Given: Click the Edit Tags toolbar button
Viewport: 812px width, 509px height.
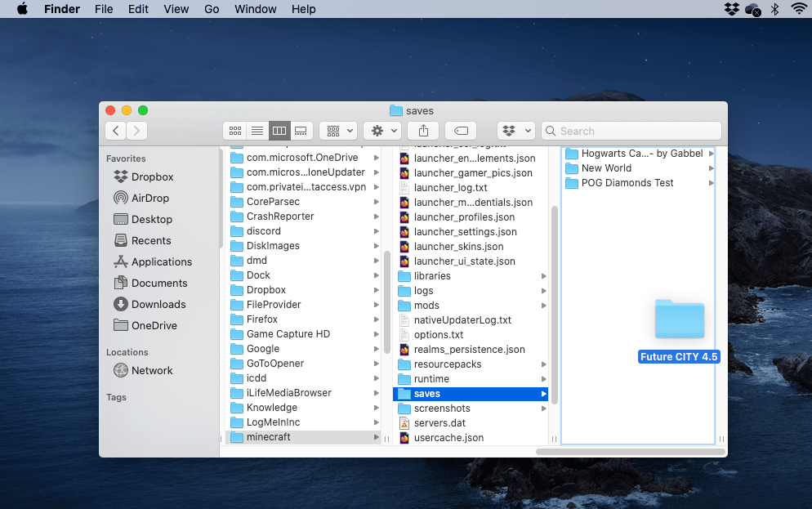Looking at the screenshot, I should [461, 131].
